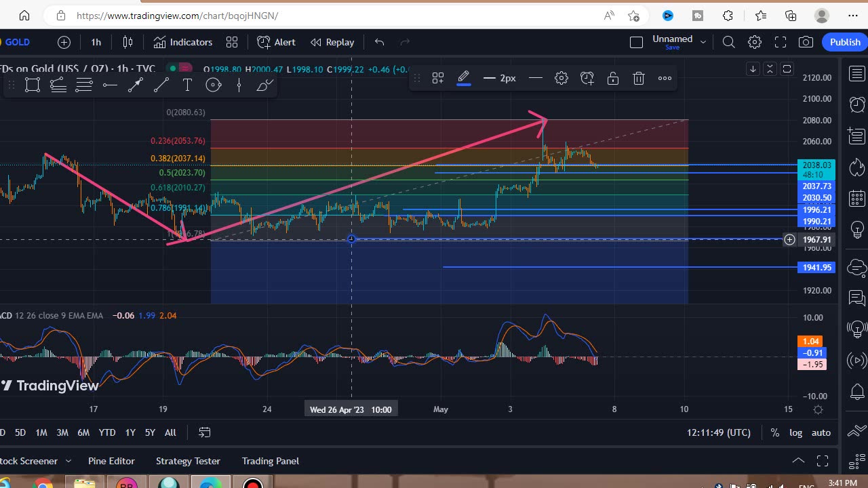Show All available data range
Image resolution: width=868 pixels, height=488 pixels.
coord(170,432)
